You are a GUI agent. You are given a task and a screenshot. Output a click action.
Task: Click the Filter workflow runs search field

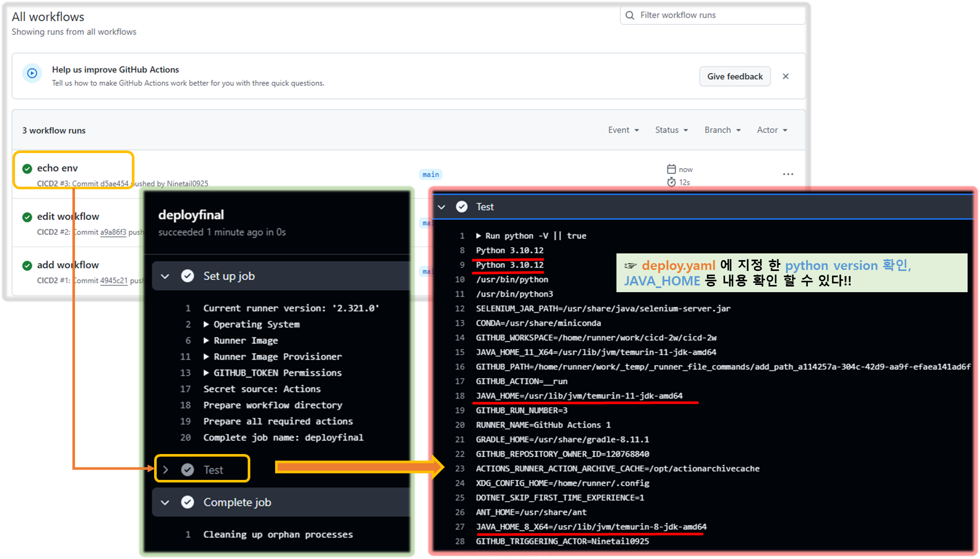[x=712, y=15]
